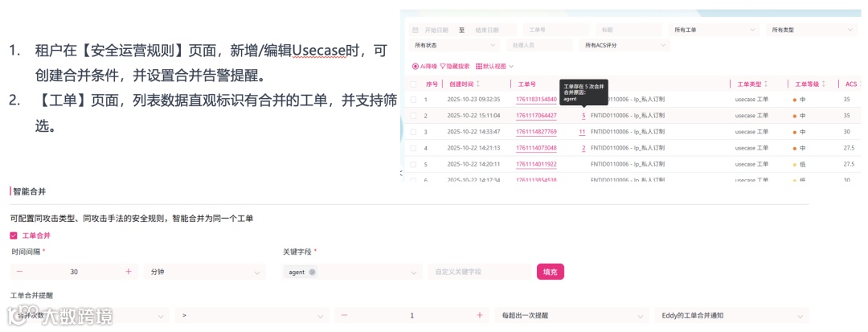Screen dimensions: 868x332
Task: Open ticket number 1761117064427
Action: tap(536, 116)
